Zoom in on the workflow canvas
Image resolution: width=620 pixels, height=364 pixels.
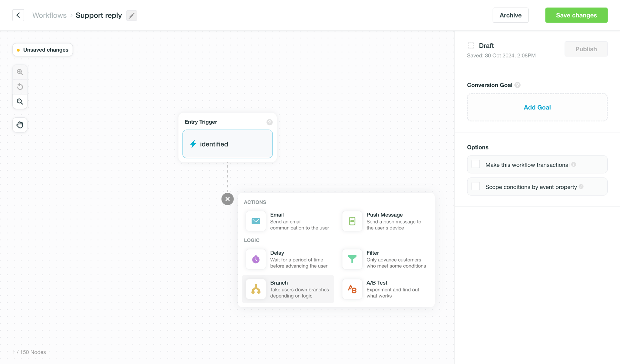[20, 72]
